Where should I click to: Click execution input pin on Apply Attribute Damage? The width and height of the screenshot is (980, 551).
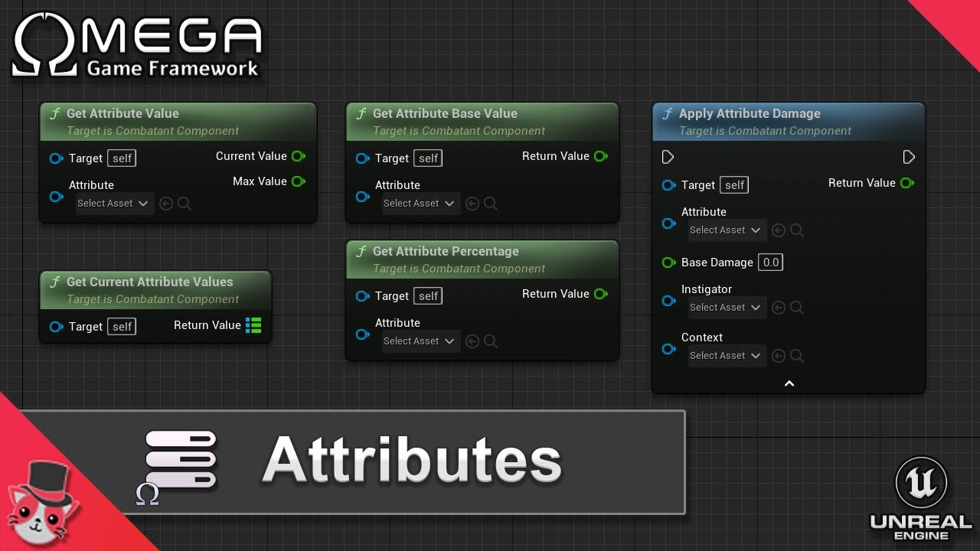(668, 157)
